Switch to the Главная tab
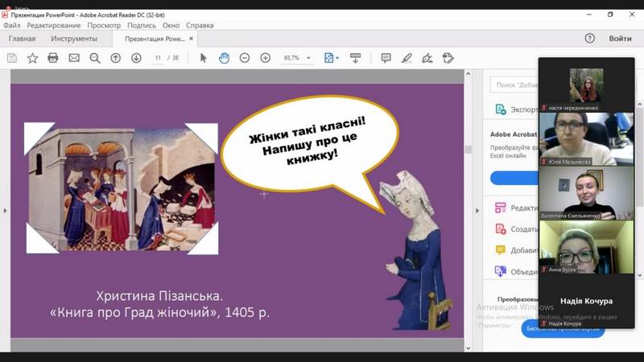 22,38
